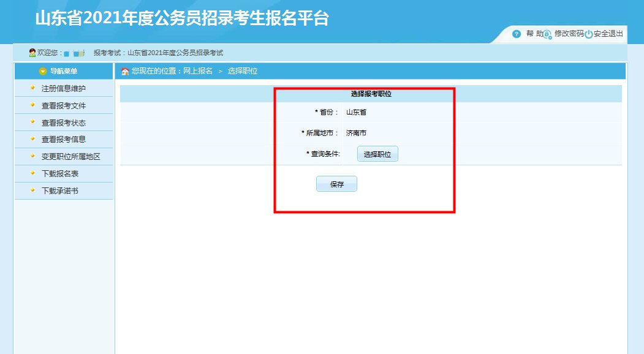Viewport: 644px width, 354px height.
Task: Click the circular arrow icon on 导航菜单 header
Action: click(42, 70)
